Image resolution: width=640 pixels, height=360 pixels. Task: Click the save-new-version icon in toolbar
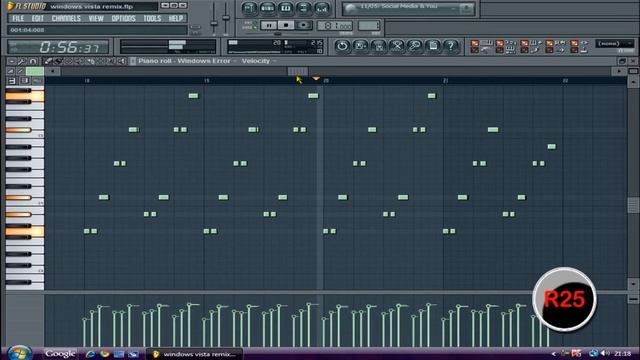coord(360,46)
